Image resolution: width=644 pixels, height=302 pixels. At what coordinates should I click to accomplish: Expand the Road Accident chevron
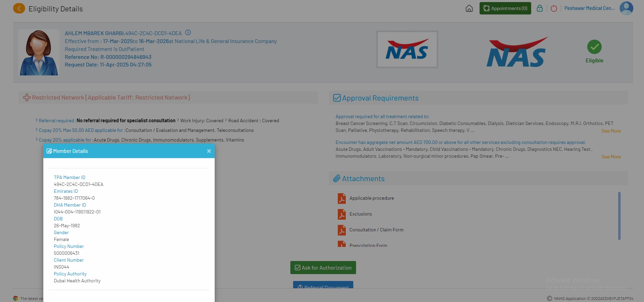tap(226, 120)
